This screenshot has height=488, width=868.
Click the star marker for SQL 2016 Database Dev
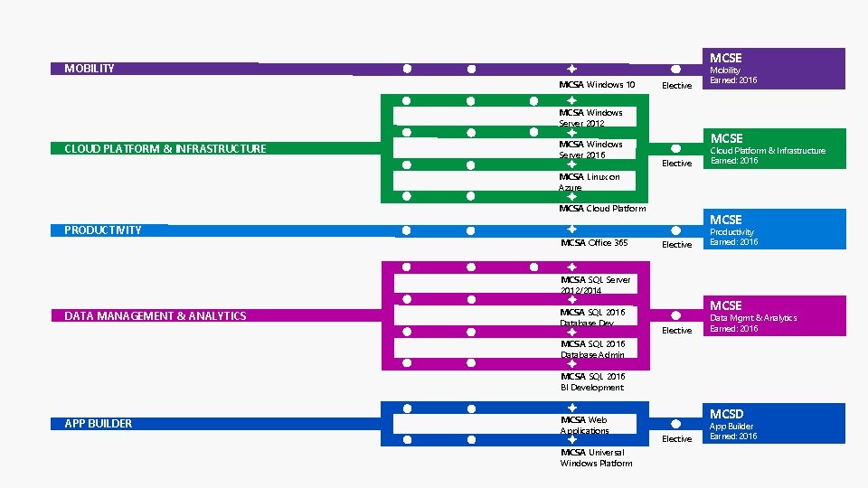[571, 299]
